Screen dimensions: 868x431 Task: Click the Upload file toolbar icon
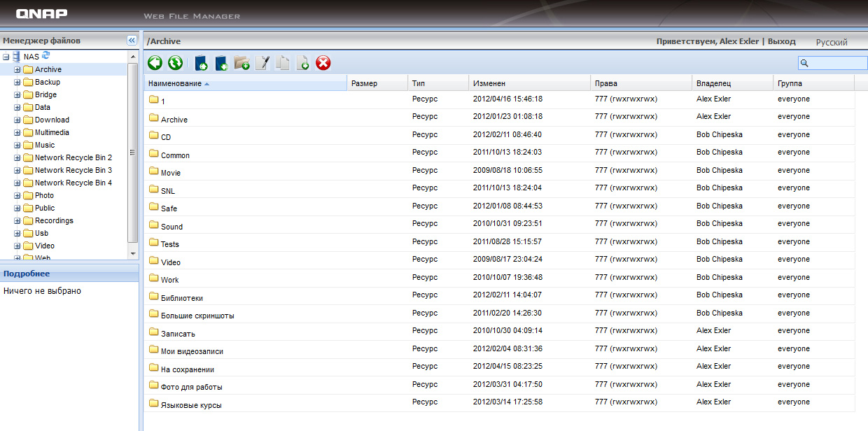pyautogui.click(x=202, y=63)
